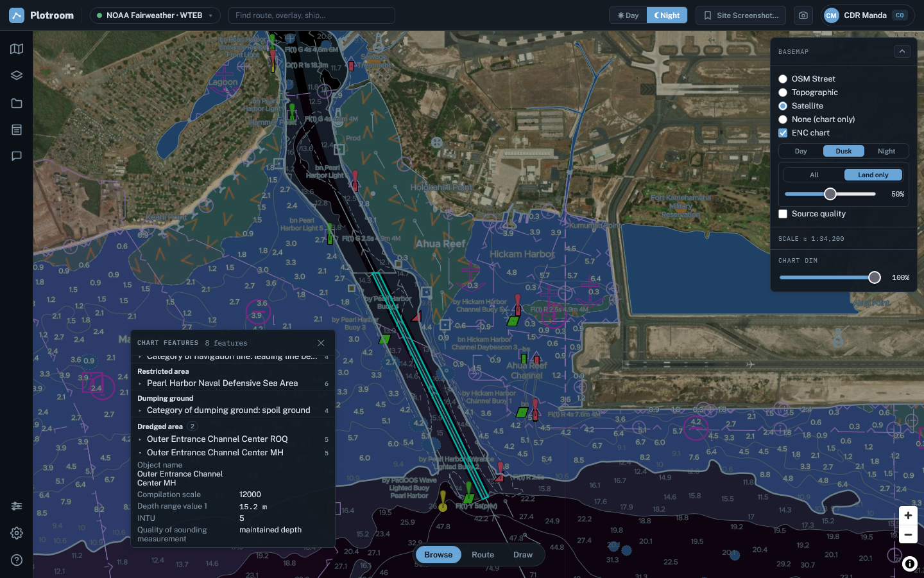Switch to Browse mode
Screen dimensions: 924x578
click(x=438, y=555)
